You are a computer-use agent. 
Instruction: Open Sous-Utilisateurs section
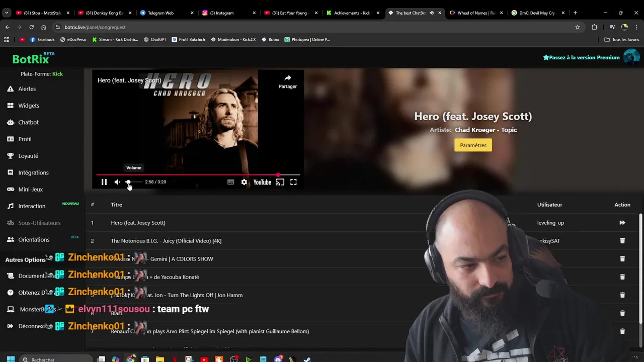(39, 223)
